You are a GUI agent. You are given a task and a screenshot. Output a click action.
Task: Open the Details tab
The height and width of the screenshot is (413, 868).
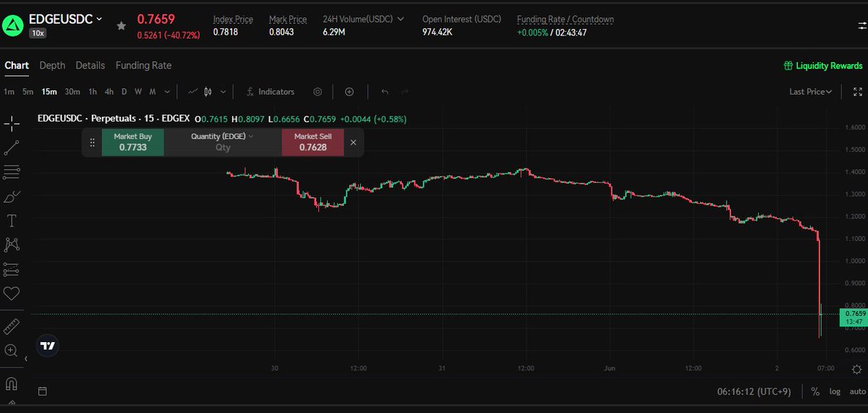90,65
